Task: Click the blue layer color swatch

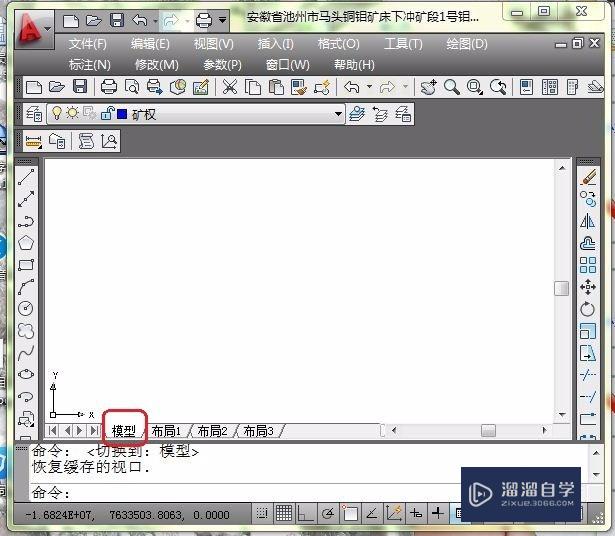Action: (122, 114)
